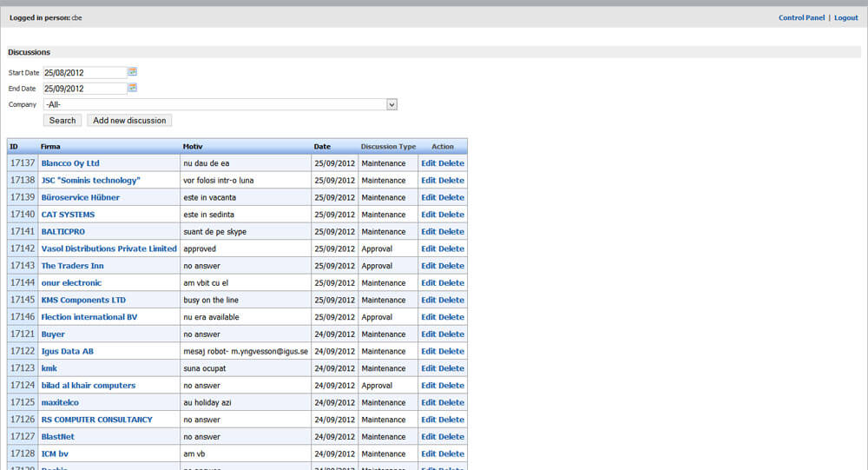
Task: Open Vasol Distributions Private Limited link
Action: (x=109, y=248)
